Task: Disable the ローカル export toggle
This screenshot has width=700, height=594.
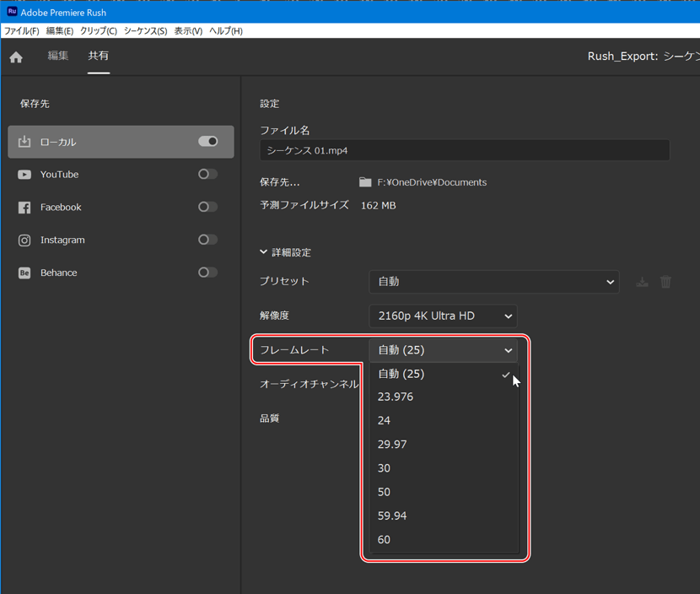Action: coord(207,142)
